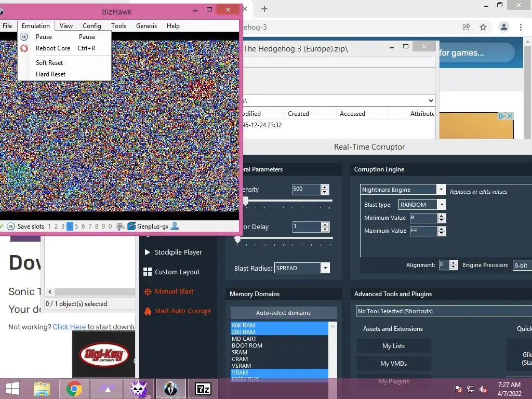Open the BizHawk File menu
Image resolution: width=532 pixels, height=399 pixels.
click(7, 26)
